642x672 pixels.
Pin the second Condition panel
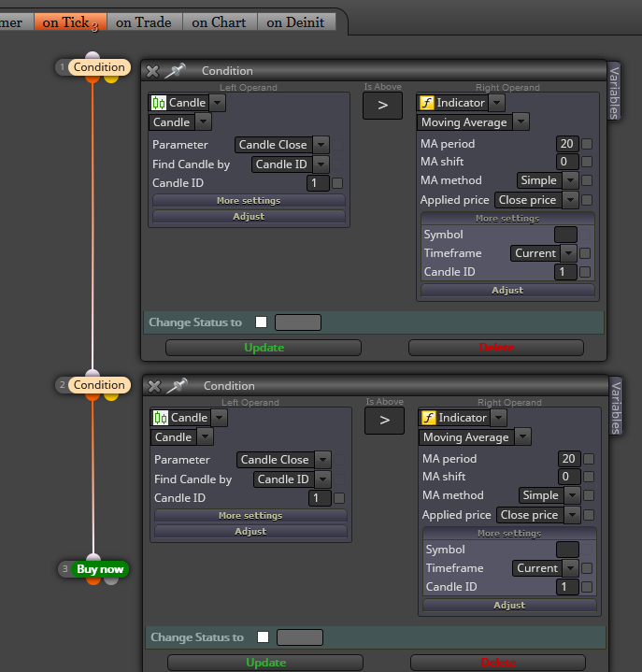(177, 385)
